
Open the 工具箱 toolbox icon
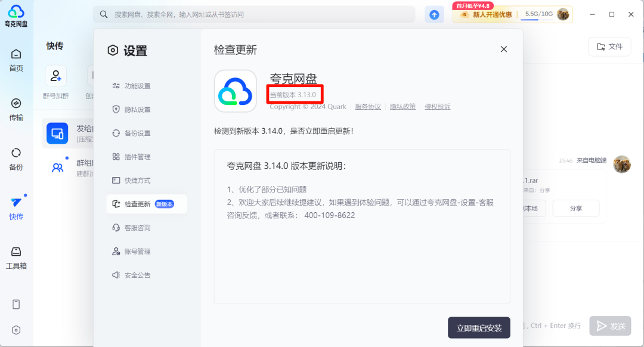[16, 258]
